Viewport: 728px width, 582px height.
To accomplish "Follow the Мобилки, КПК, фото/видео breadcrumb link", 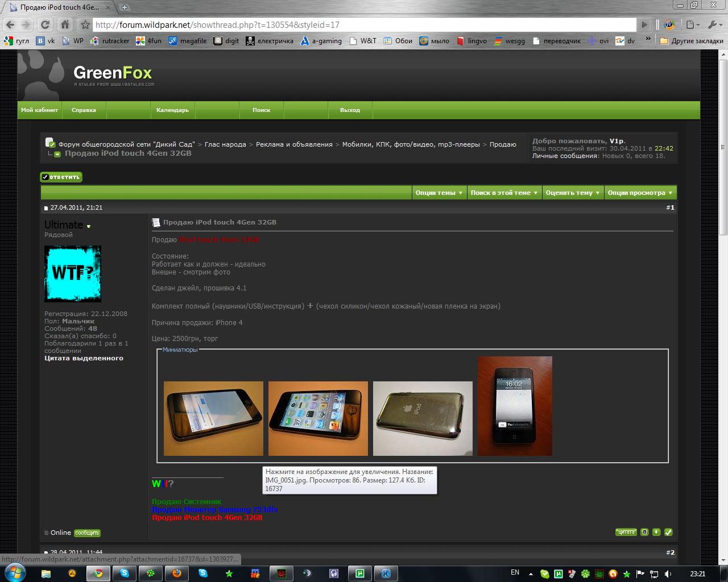I will (x=411, y=144).
